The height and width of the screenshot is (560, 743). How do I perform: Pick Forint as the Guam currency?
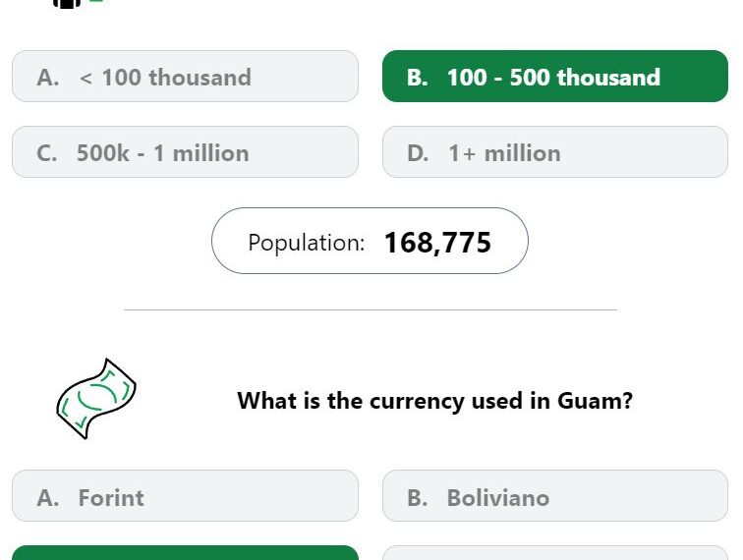click(x=185, y=496)
